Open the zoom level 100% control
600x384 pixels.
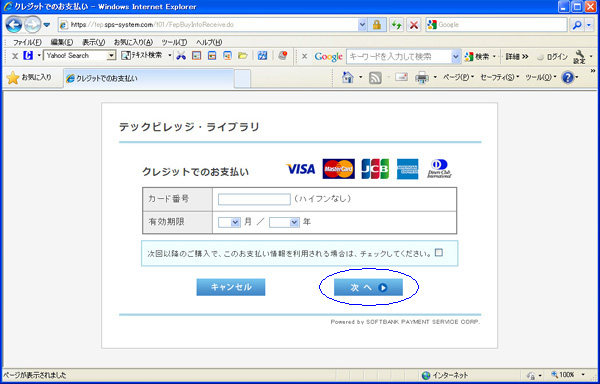567,374
